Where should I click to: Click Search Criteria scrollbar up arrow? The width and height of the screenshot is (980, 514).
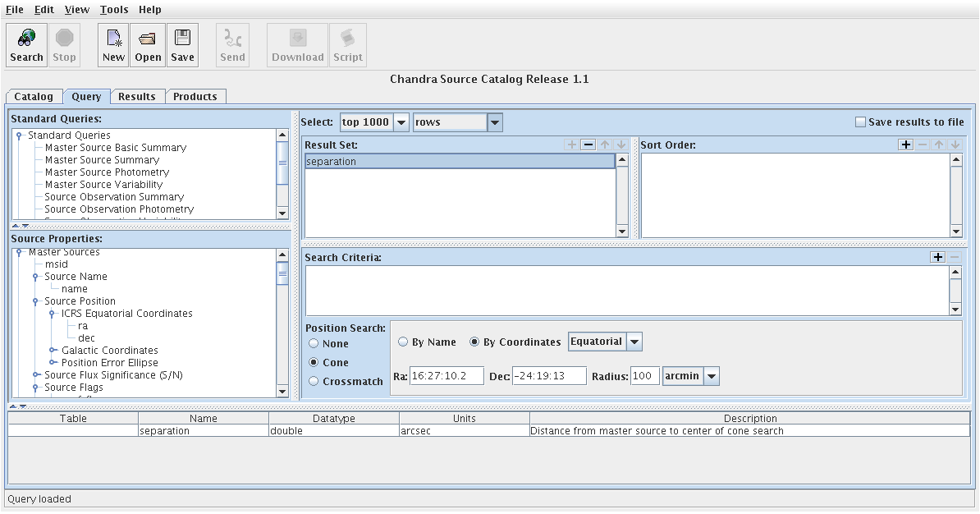955,272
